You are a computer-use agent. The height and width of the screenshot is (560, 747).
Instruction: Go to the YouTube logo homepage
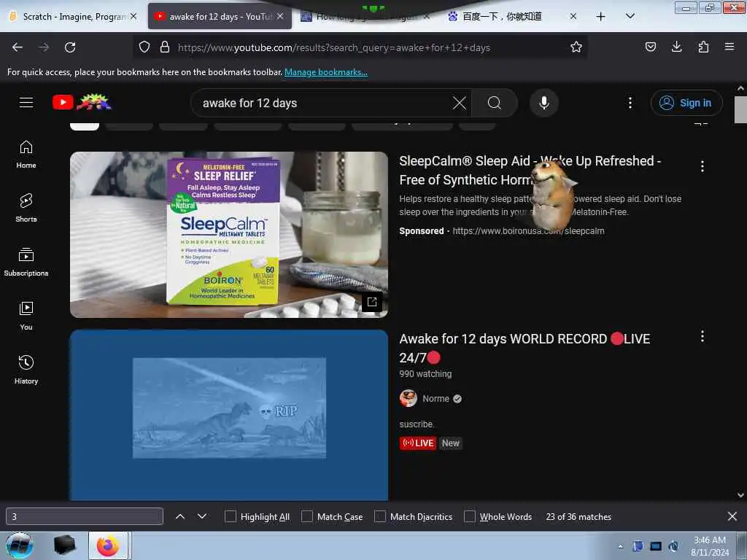tap(82, 102)
